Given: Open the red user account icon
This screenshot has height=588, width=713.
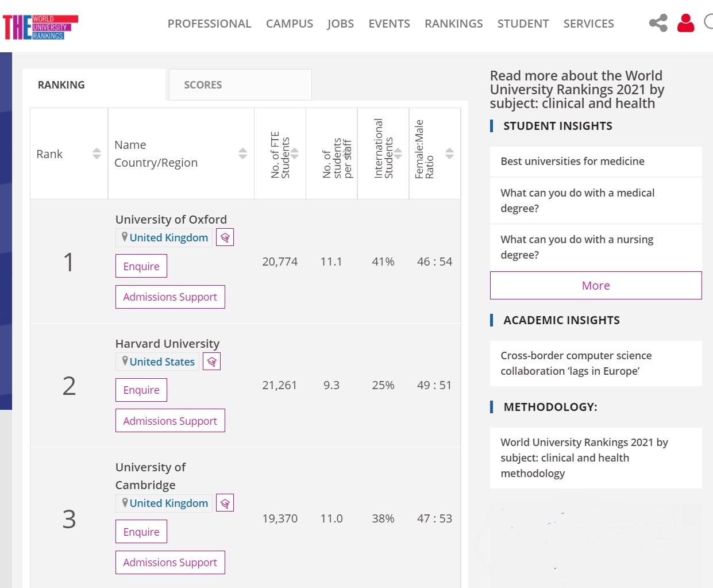Looking at the screenshot, I should [685, 23].
